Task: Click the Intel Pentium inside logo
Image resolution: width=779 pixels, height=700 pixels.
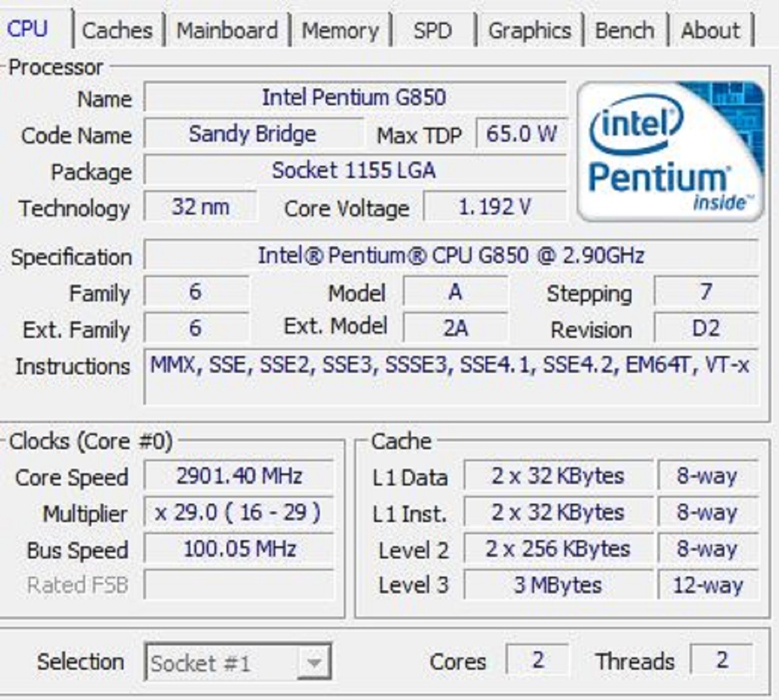Action: pos(670,151)
